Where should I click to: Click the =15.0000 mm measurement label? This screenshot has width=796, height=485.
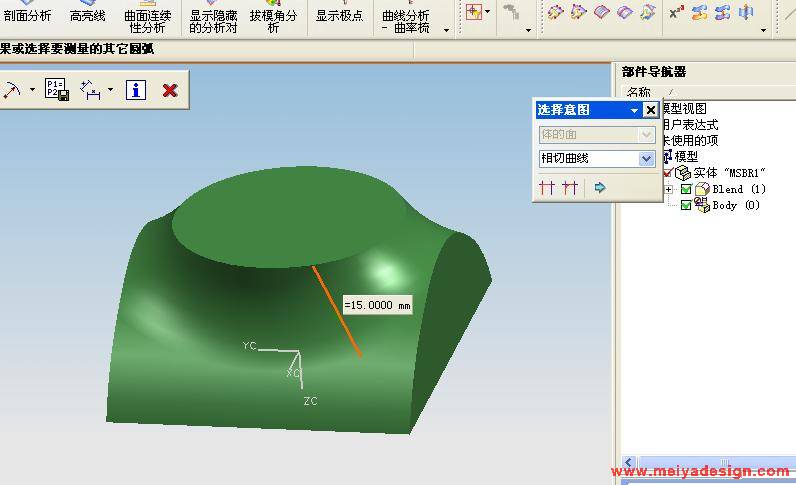click(377, 305)
